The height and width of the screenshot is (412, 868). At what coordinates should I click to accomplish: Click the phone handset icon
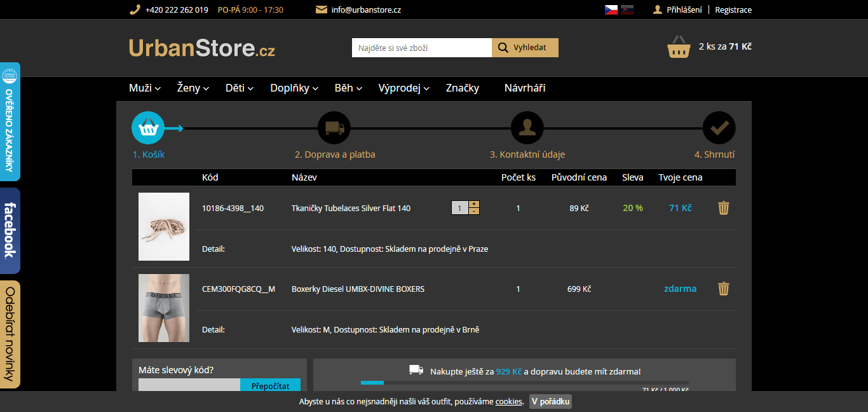tap(134, 10)
